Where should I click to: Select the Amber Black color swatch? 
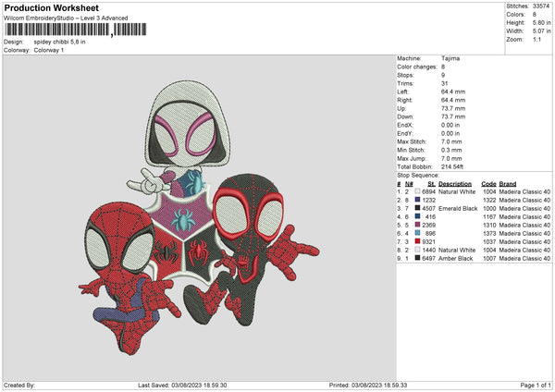(x=417, y=258)
